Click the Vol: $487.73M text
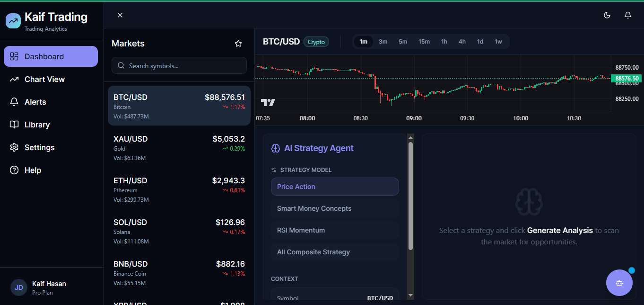The width and height of the screenshot is (644, 305). 131,116
